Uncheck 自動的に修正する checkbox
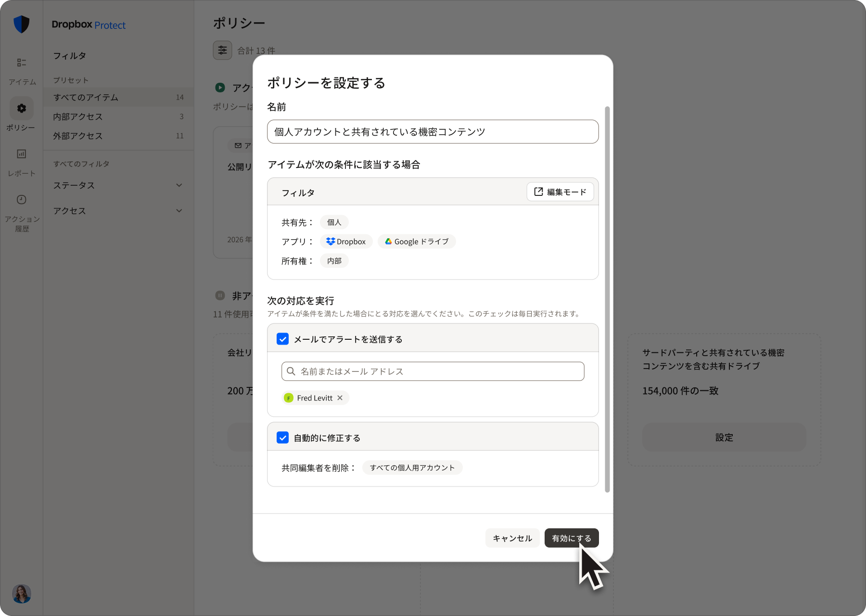 click(283, 437)
